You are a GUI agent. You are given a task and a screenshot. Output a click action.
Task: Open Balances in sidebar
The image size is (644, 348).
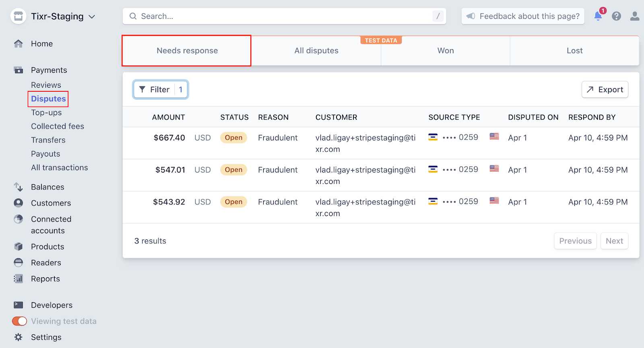[x=47, y=187]
